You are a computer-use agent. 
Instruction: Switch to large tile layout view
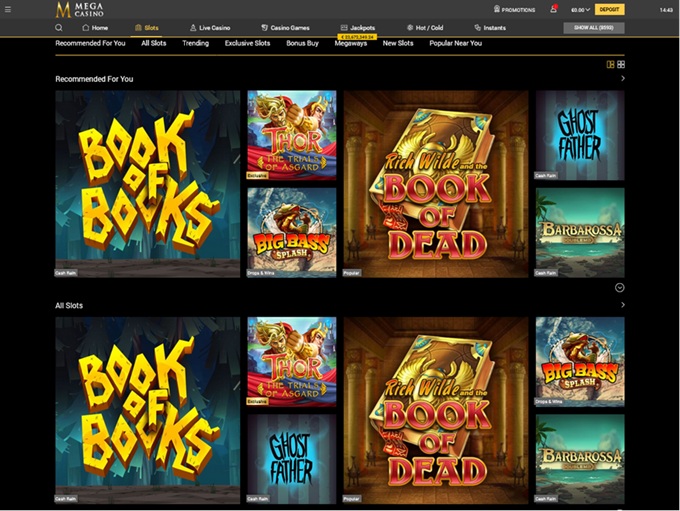click(610, 64)
